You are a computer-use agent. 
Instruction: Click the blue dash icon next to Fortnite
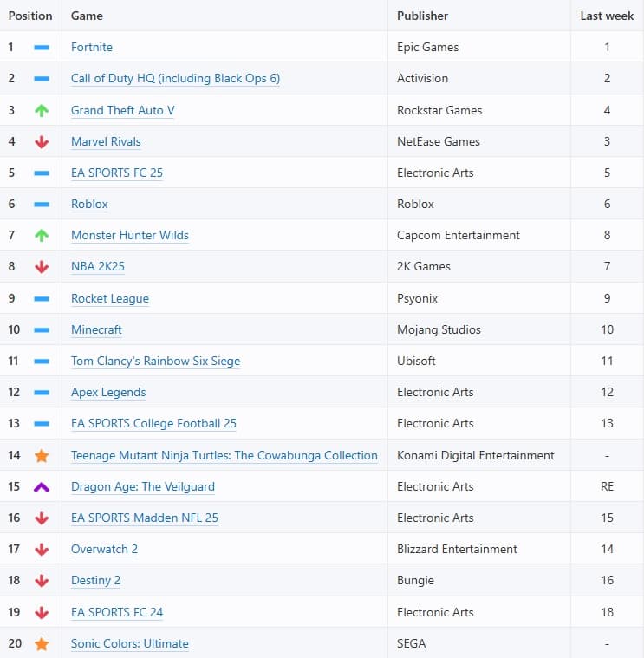point(42,48)
